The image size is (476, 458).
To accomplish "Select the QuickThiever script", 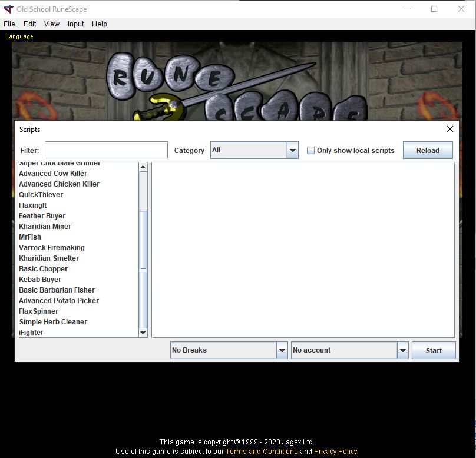I will pos(41,194).
